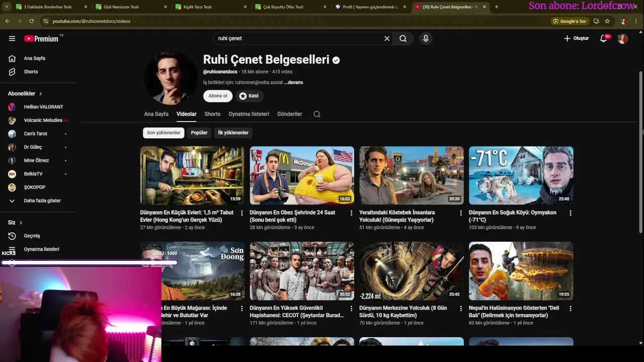
Task: Open the YouTube hamburger guide menu
Action: pos(12,38)
